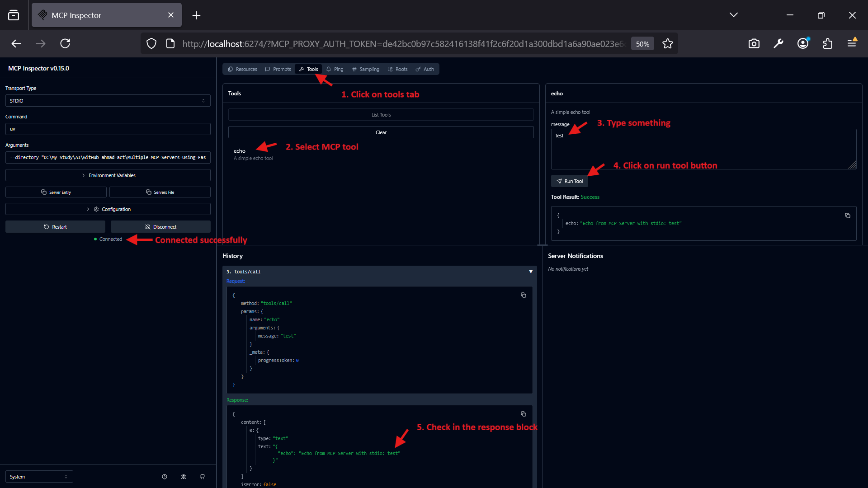Select the Tools tab

(x=309, y=69)
